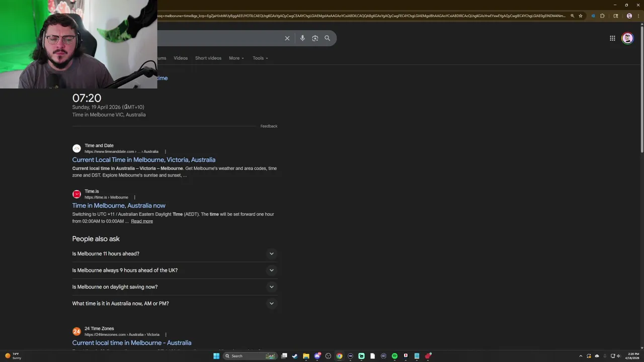
Task: Open File Explorer from the taskbar
Action: click(306, 356)
